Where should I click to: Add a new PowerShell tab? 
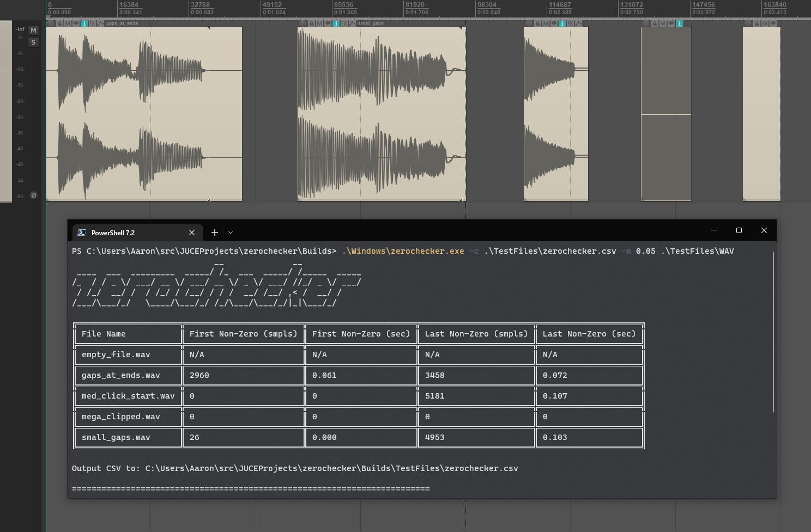point(215,233)
